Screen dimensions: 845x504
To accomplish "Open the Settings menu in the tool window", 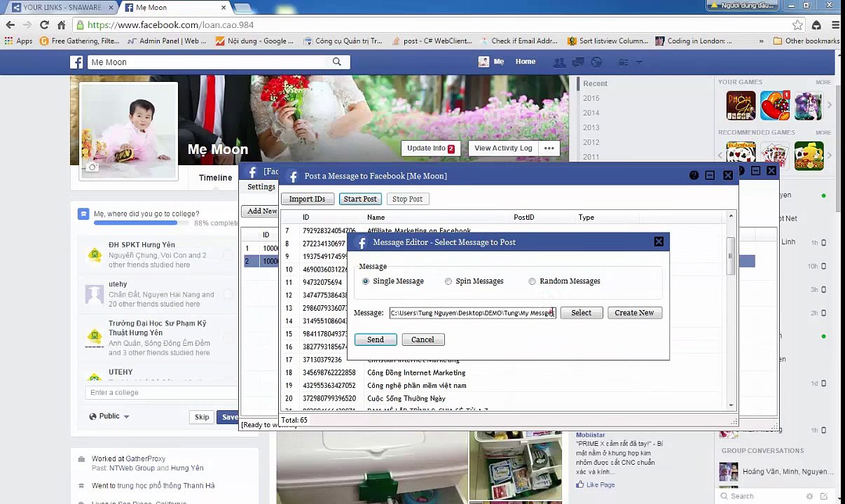I will tap(261, 187).
